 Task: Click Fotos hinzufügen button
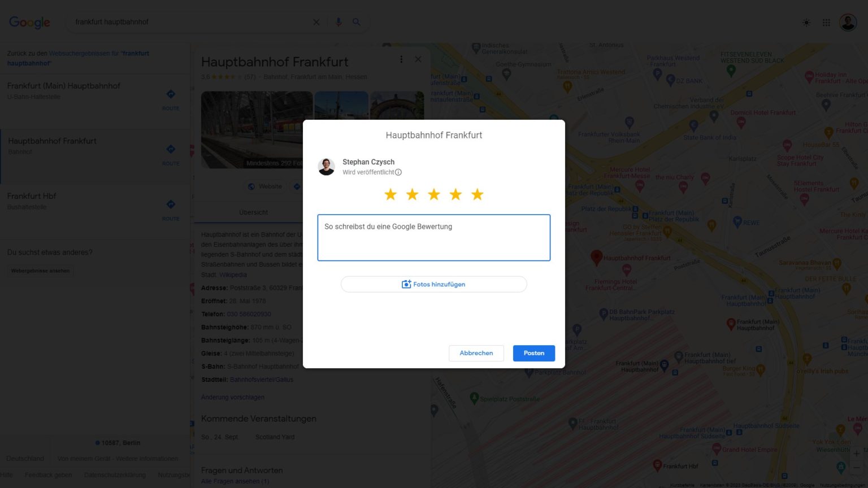[x=434, y=284]
